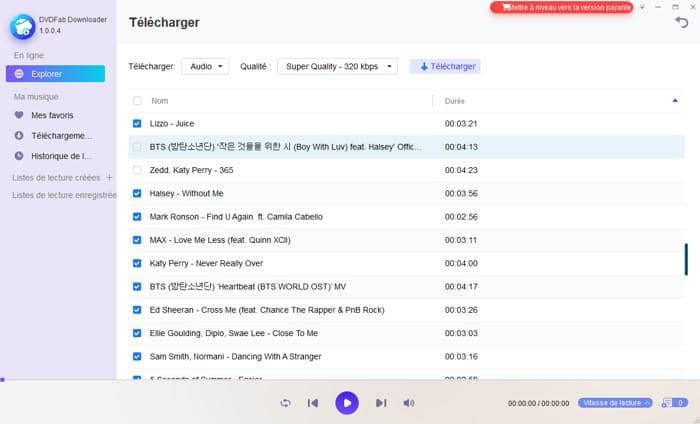Toggle the repeat loop icon in player
700x424 pixels.
coord(285,403)
